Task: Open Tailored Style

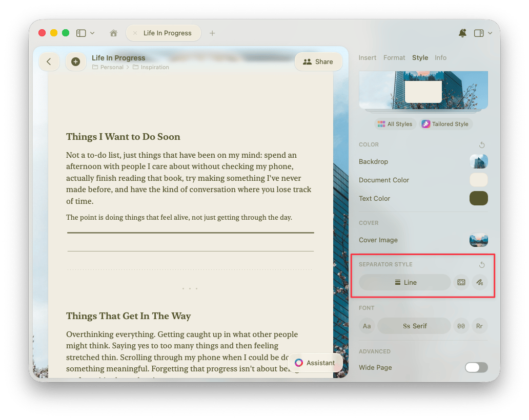Action: [x=445, y=124]
